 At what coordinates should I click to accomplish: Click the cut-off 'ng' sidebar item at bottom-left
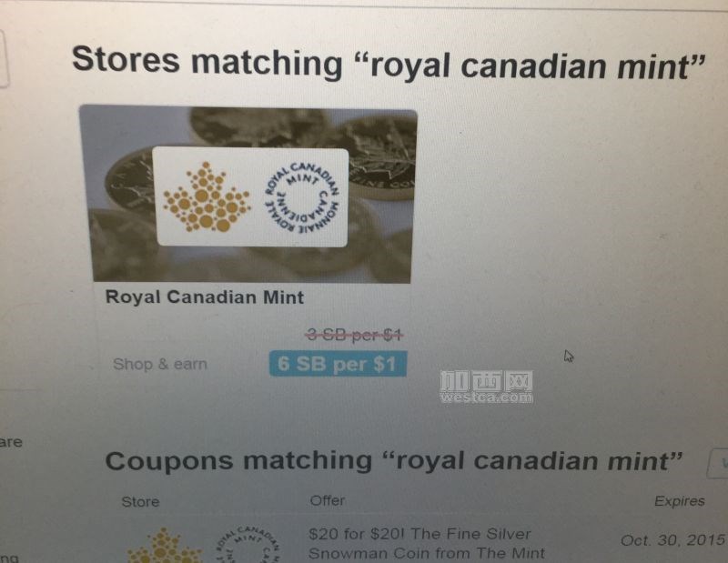pos(10,558)
